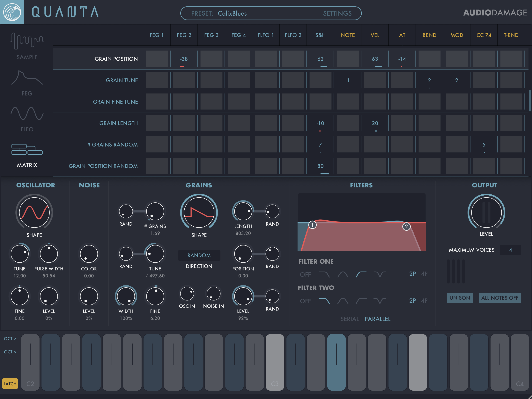Shift keyboard octave down with OCT <

(x=10, y=352)
